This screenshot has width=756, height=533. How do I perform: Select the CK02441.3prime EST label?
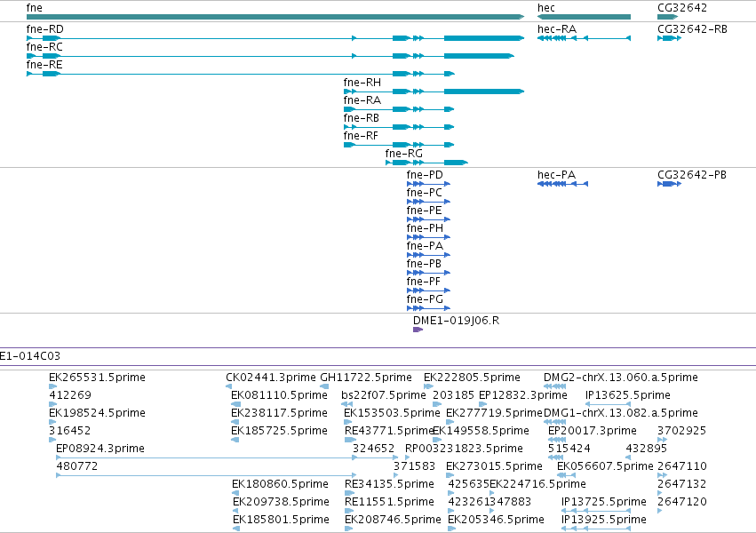(271, 378)
